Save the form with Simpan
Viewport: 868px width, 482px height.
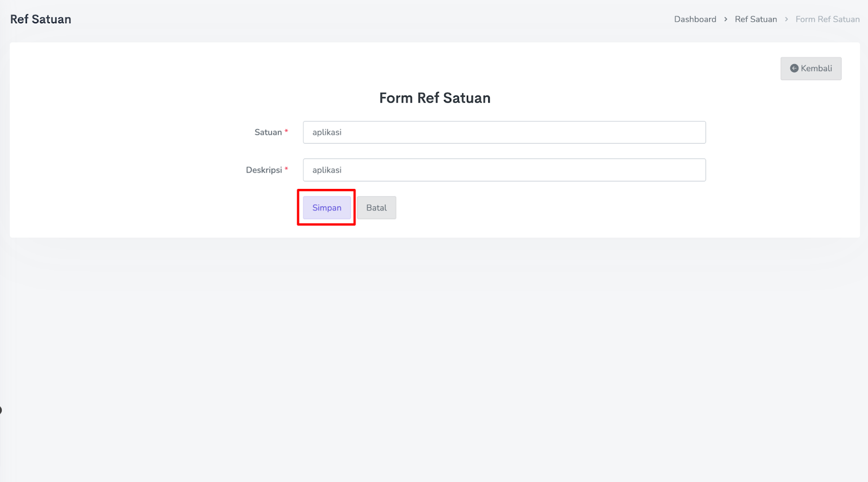(327, 208)
